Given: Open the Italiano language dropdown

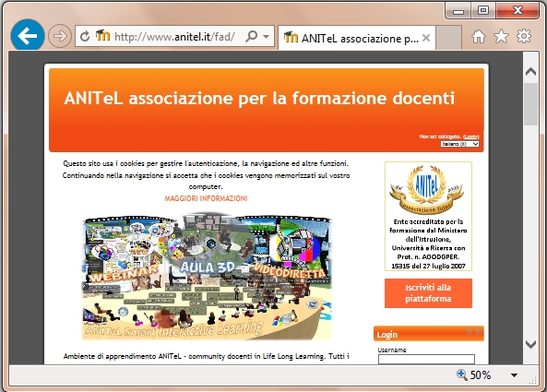Looking at the screenshot, I should 459,144.
